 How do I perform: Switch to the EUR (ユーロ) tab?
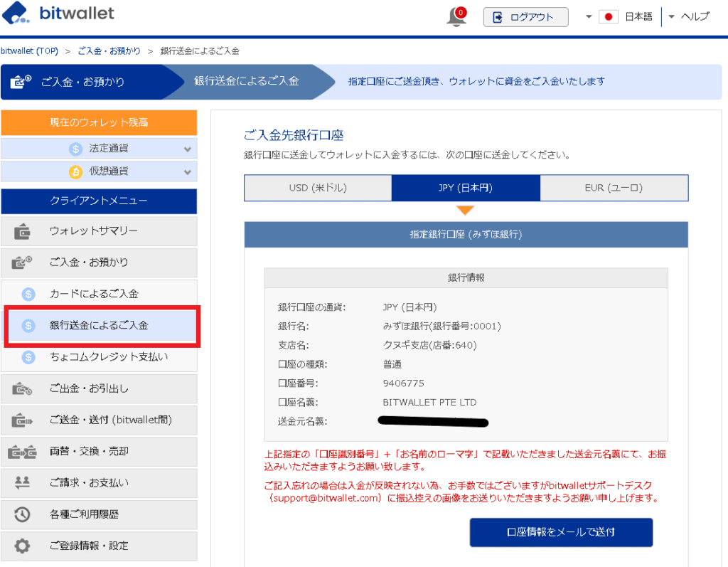pos(614,188)
